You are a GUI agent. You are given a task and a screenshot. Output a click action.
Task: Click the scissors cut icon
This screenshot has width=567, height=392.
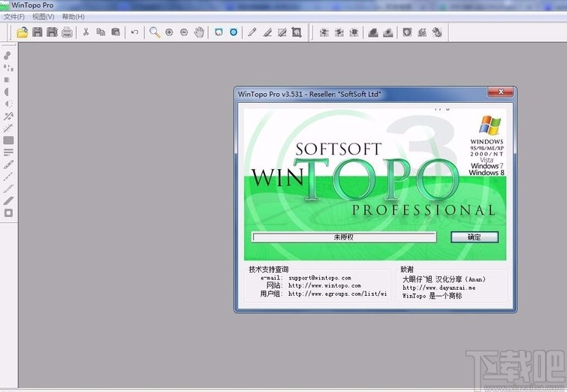86,32
